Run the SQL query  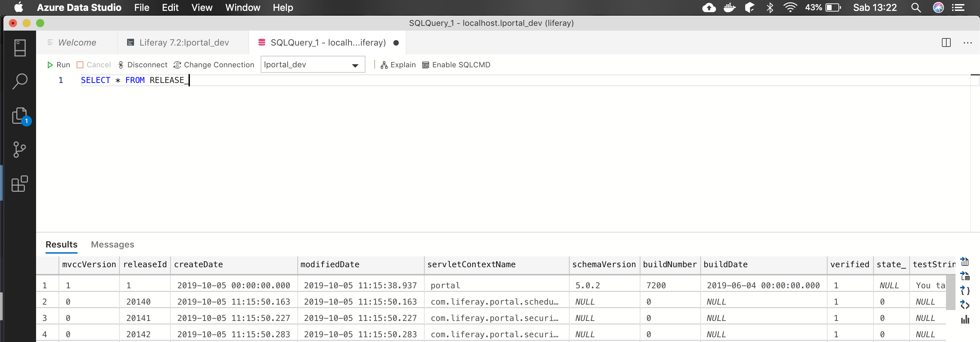(58, 65)
